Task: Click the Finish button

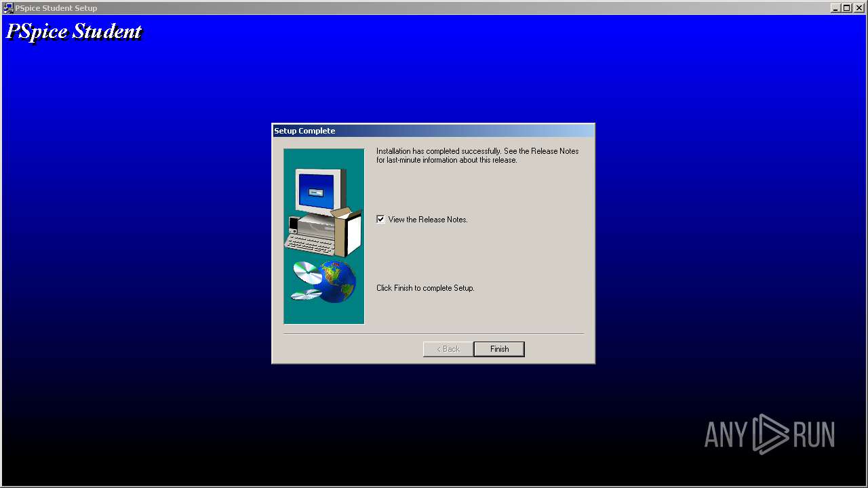Action: (x=499, y=349)
